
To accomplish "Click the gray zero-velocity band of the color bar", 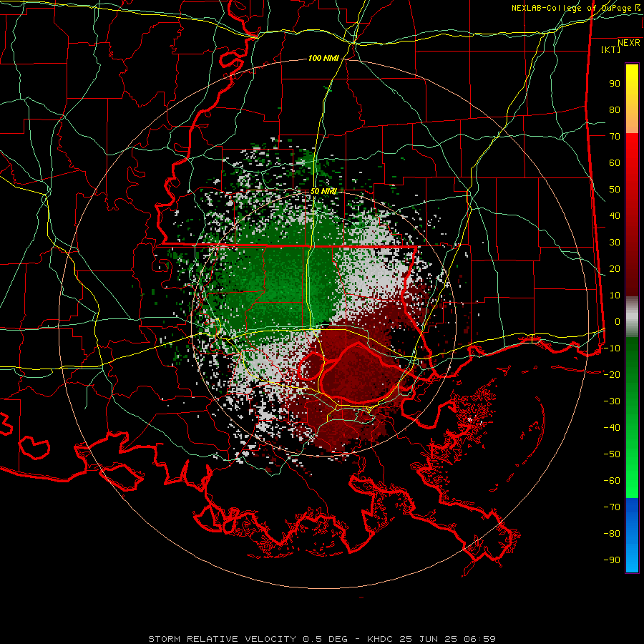I will tap(632, 317).
